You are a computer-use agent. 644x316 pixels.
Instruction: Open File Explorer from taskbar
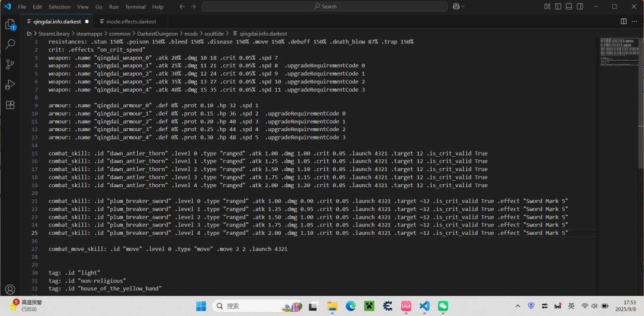tap(332, 306)
